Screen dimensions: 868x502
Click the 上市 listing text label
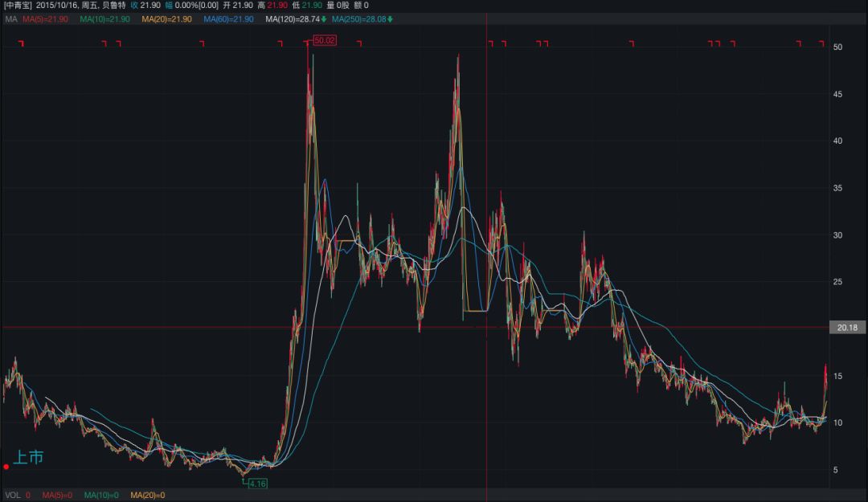point(28,457)
